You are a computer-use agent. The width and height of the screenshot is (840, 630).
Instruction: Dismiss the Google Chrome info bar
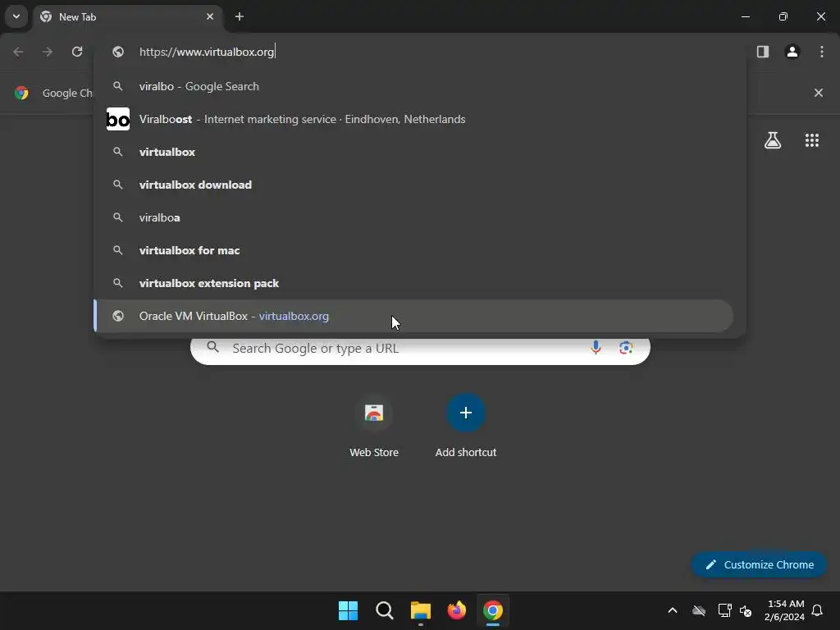(818, 93)
